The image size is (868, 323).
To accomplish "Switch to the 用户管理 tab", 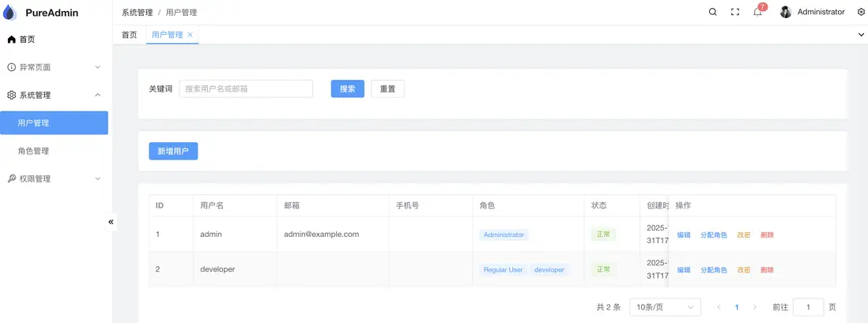I will coord(167,34).
